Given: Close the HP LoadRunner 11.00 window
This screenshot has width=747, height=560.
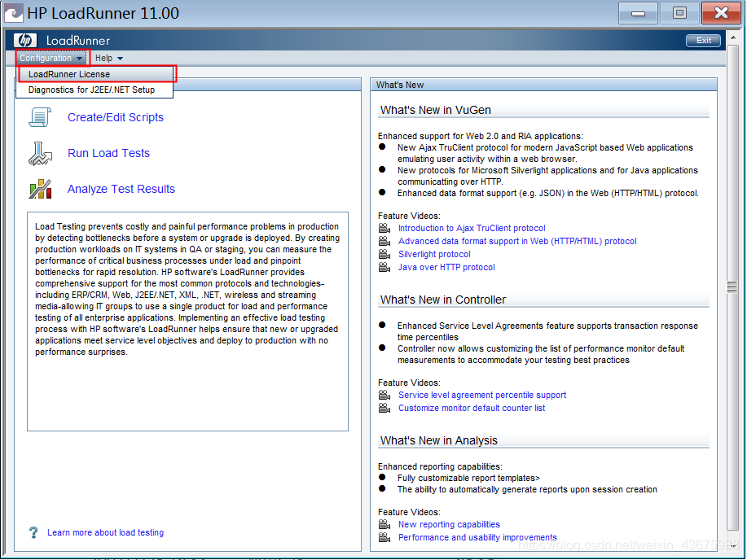Looking at the screenshot, I should coord(721,13).
